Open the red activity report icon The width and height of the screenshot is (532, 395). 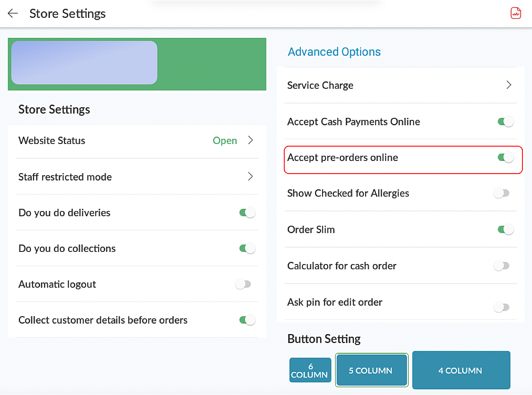click(515, 13)
